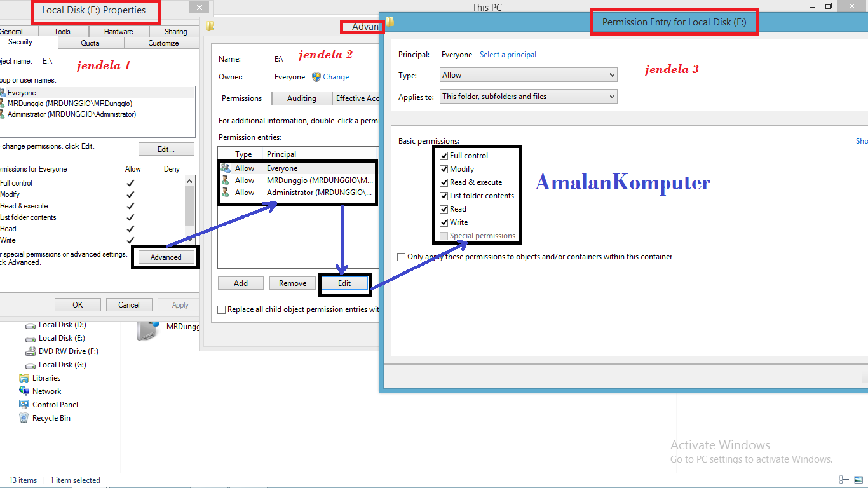868x488 pixels.
Task: Check the Replace all child object permission entries box
Action: pos(222,309)
